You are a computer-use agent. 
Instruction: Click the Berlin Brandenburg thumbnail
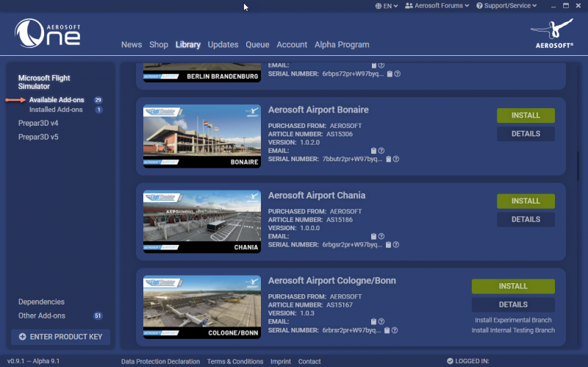point(202,73)
